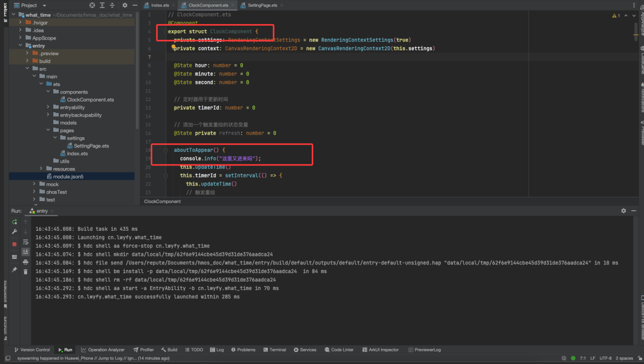Rerun entry with green rerun icon

click(x=15, y=222)
